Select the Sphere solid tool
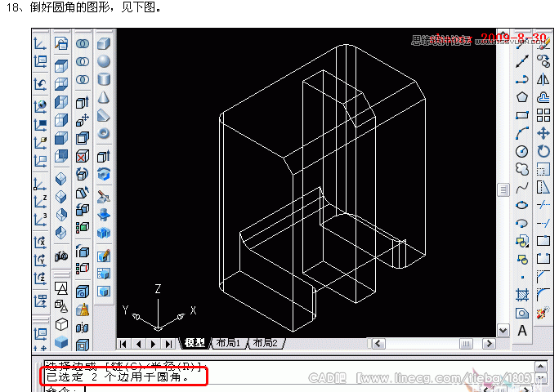 (104, 61)
